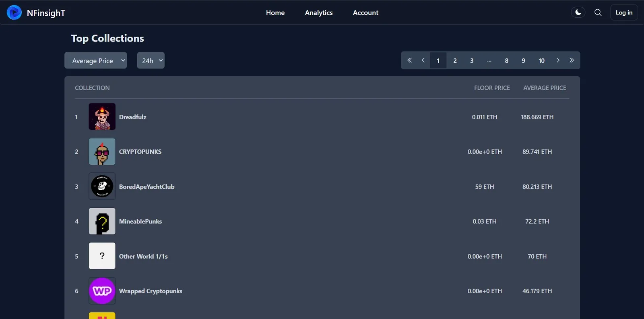Select pagination page 8

pos(506,60)
